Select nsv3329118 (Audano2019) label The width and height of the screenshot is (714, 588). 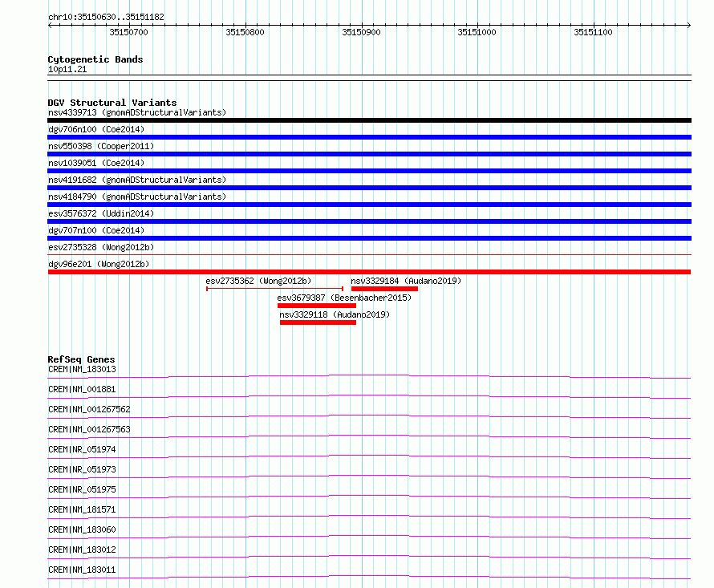click(335, 314)
